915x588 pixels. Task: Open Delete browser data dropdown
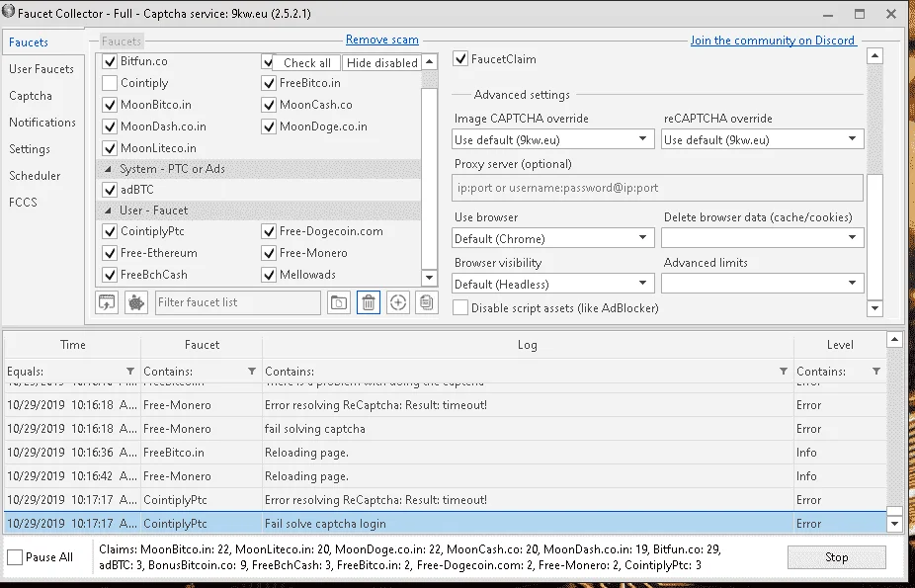pos(762,238)
